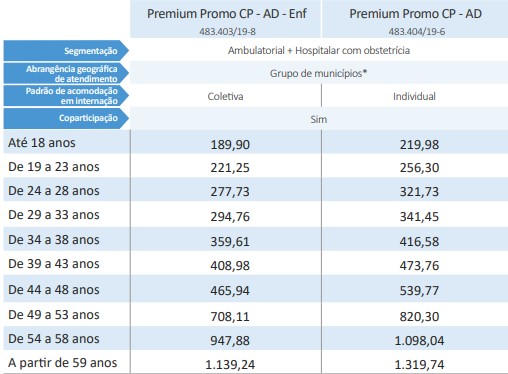Select the A partir de 59 anos row
This screenshot has width=508, height=374.
(256, 363)
